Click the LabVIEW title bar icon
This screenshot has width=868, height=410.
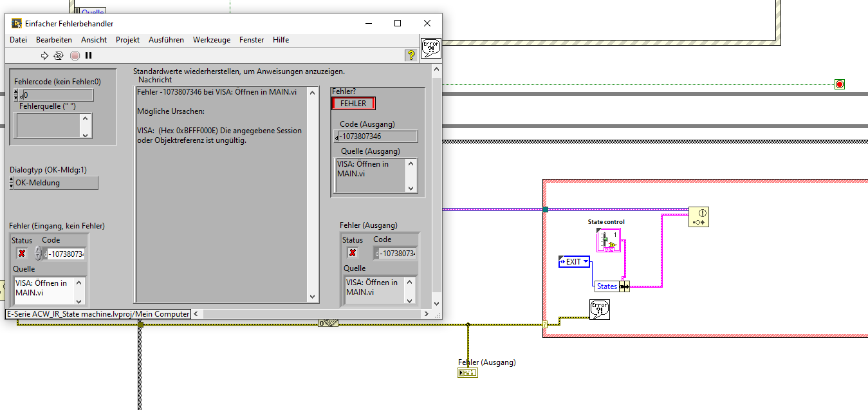[17, 23]
